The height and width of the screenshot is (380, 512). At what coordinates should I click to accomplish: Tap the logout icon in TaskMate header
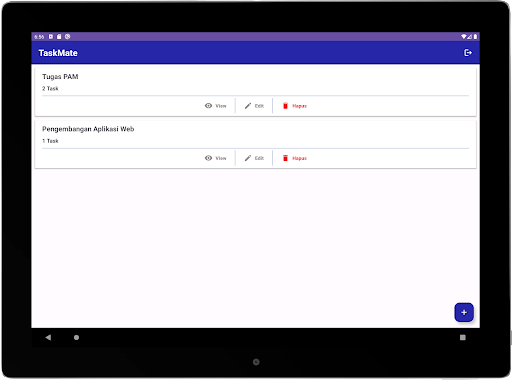(468, 53)
